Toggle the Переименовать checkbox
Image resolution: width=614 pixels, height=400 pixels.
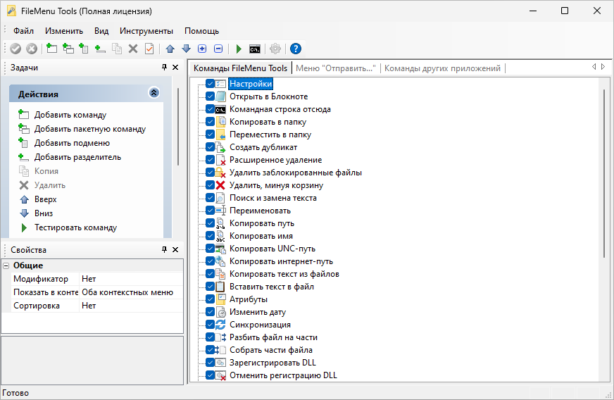(x=210, y=210)
